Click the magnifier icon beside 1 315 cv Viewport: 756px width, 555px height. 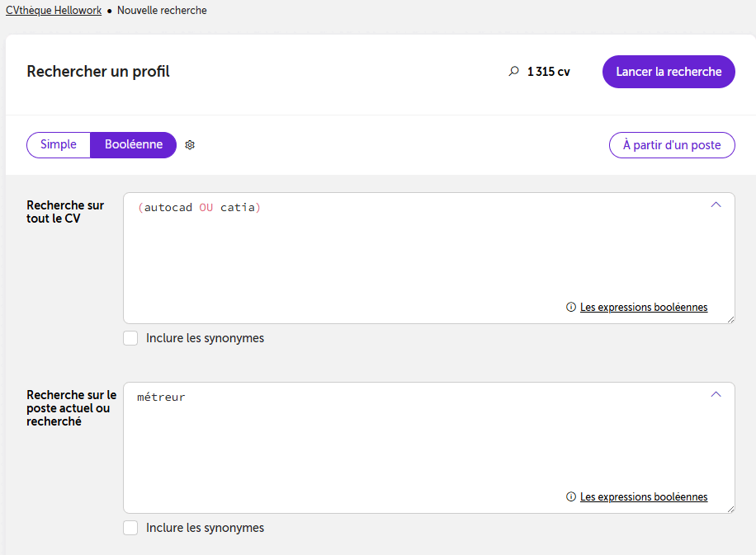point(514,71)
